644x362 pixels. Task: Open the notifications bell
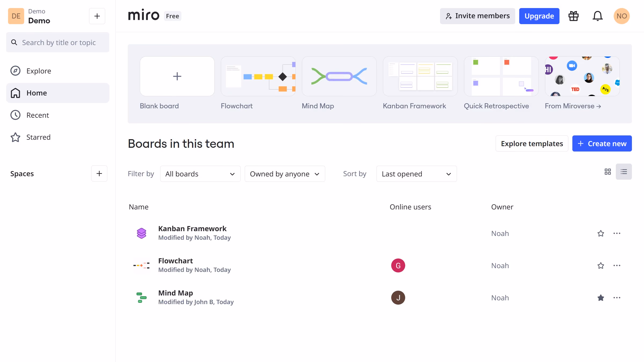598,16
